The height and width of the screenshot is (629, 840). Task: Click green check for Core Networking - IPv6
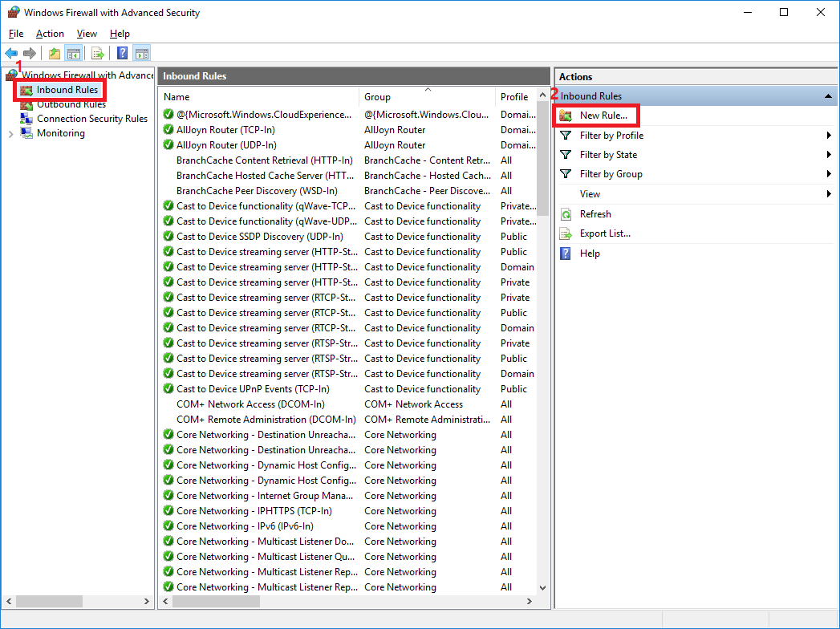(168, 526)
